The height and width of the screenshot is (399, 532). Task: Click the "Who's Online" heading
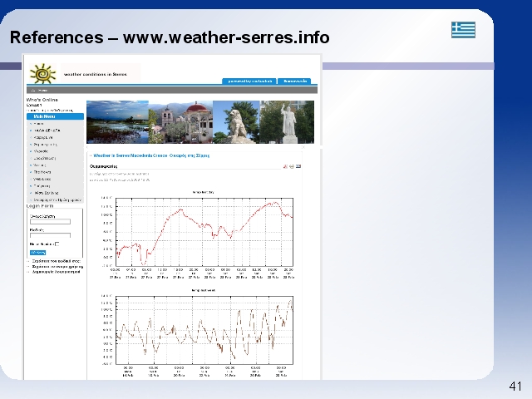(x=42, y=100)
